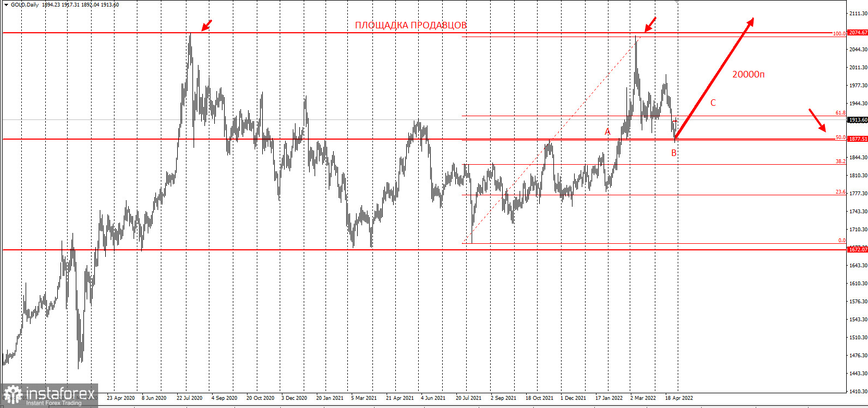Select the 20000п text label
The width and height of the screenshot is (868, 408).
click(x=748, y=74)
